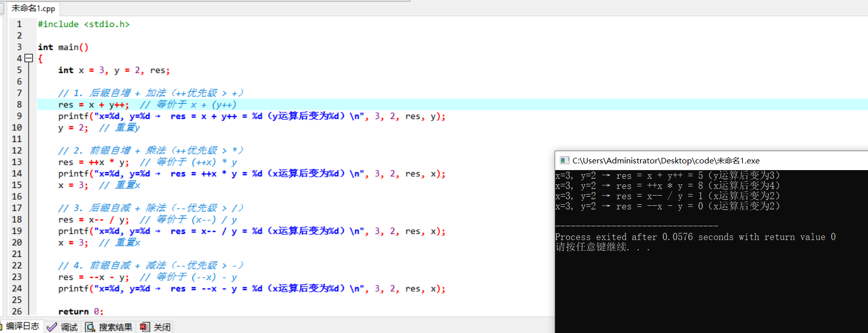Image resolution: width=868 pixels, height=333 pixels.
Task: Click the 'res = x-- / y;' statement
Action: pyautogui.click(x=94, y=220)
